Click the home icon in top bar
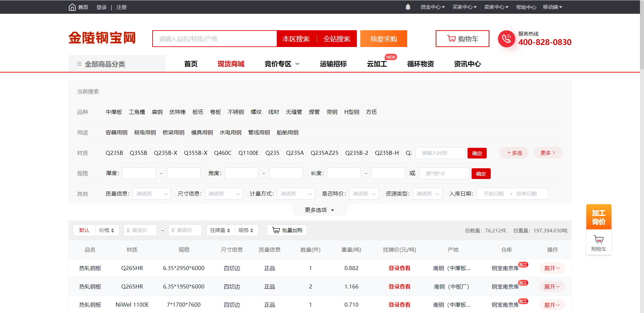 click(72, 7)
